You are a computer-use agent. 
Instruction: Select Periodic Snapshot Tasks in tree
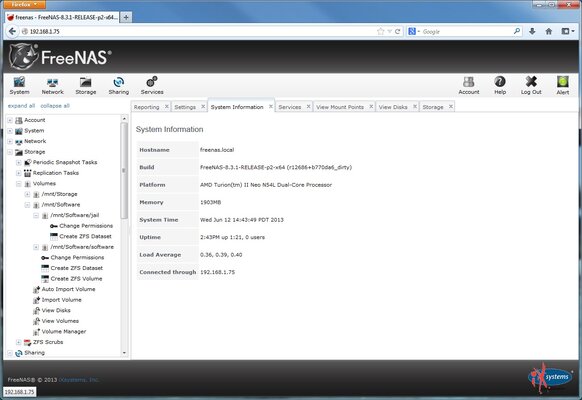[65, 163]
